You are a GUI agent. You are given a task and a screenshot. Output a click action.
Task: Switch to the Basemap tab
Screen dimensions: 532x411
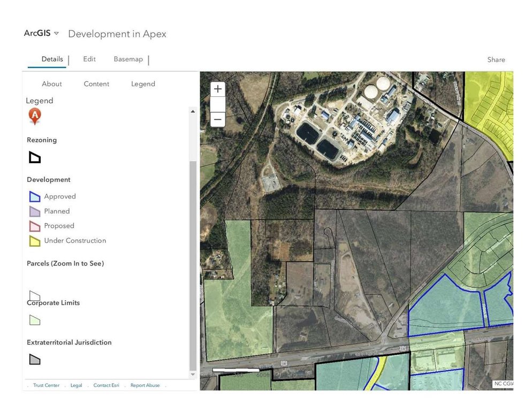tap(128, 59)
